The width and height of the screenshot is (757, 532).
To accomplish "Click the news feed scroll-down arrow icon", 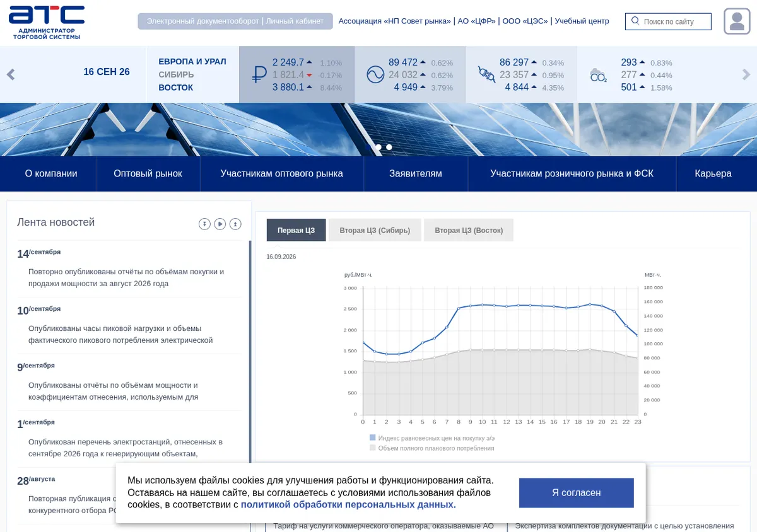I will (204, 224).
